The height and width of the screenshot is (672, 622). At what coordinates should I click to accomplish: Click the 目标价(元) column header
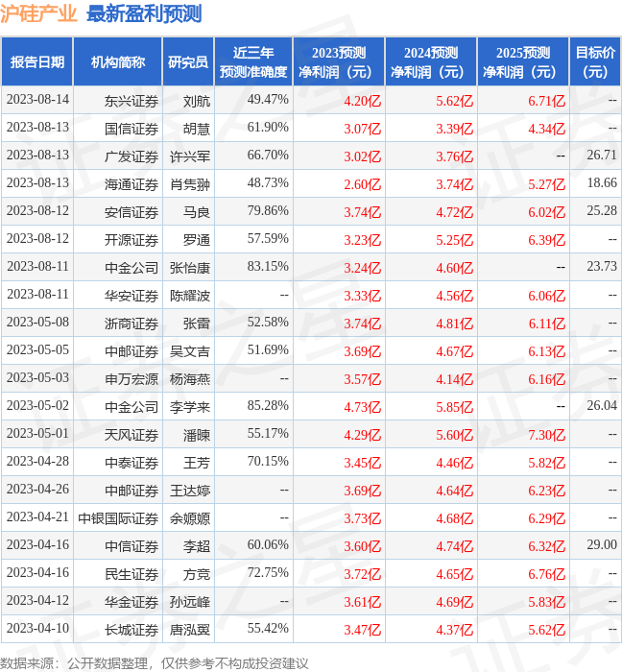[x=595, y=61]
